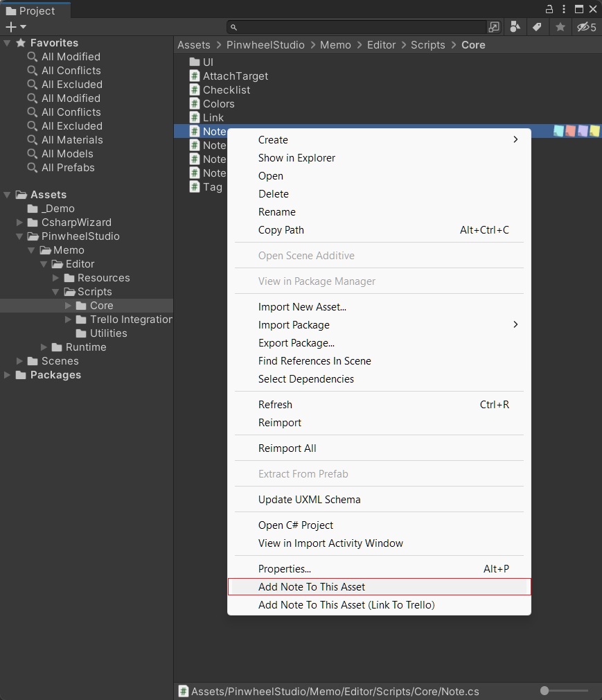
Task: Expand the Runtime folder arrow
Action: click(x=44, y=347)
